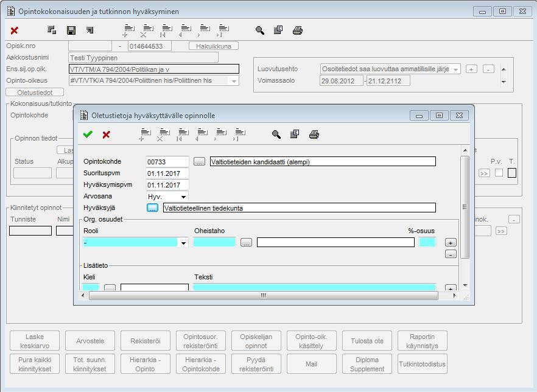Open Hyväksyjä lookup ellipsis button
The width and height of the screenshot is (537, 392).
pos(152,208)
